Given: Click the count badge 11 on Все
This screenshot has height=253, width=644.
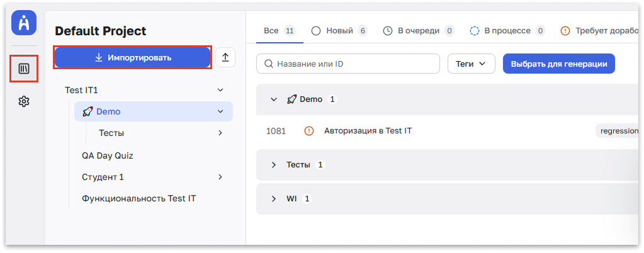Looking at the screenshot, I should point(290,31).
